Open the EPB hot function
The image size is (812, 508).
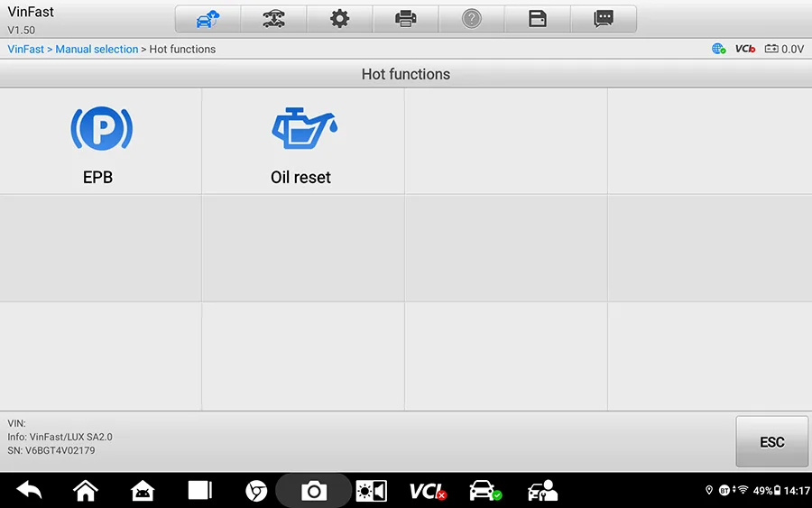tap(100, 142)
